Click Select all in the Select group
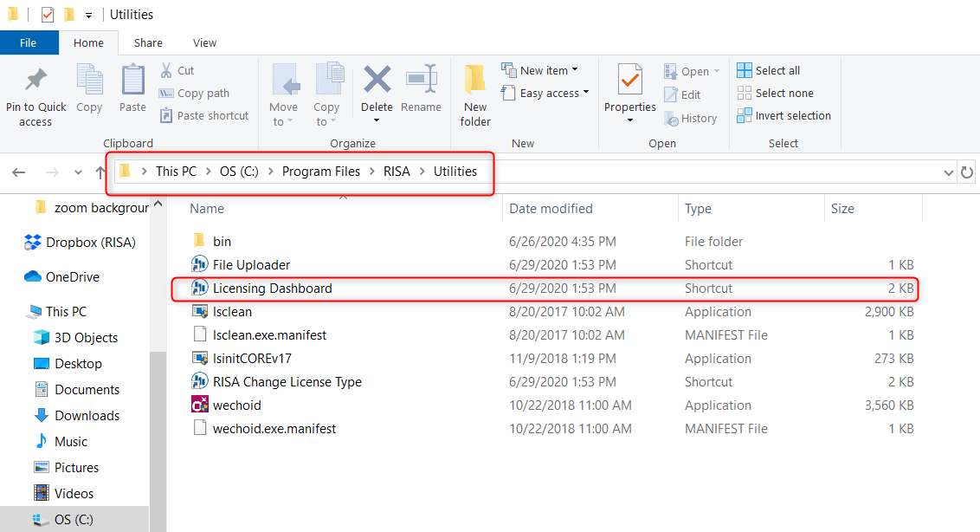Screen dimensions: 980x532 (769, 70)
